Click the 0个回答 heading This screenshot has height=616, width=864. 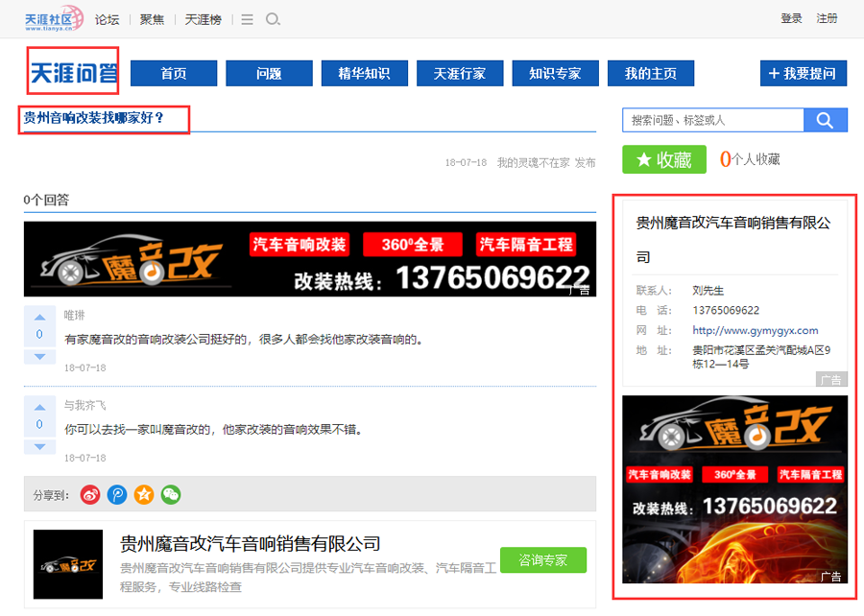click(x=46, y=200)
